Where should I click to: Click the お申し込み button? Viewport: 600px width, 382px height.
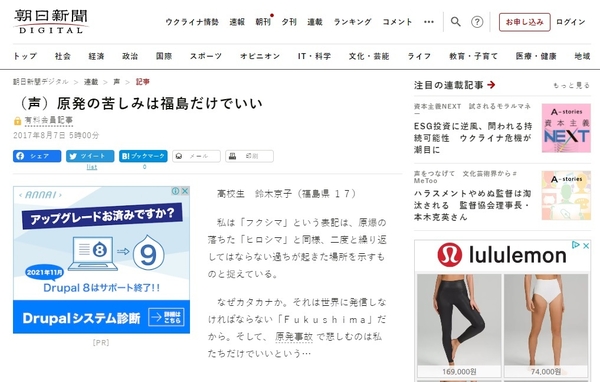click(x=525, y=22)
